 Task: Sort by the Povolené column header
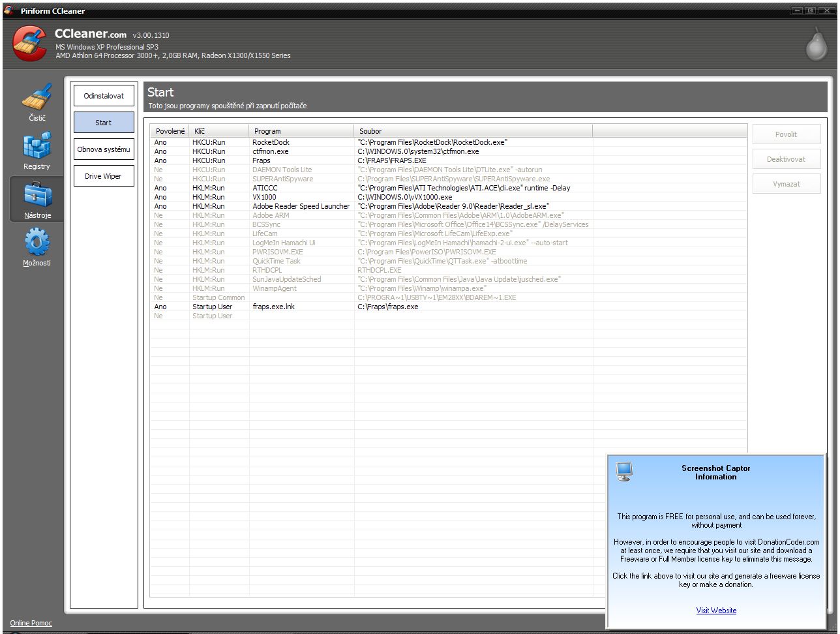click(x=170, y=131)
